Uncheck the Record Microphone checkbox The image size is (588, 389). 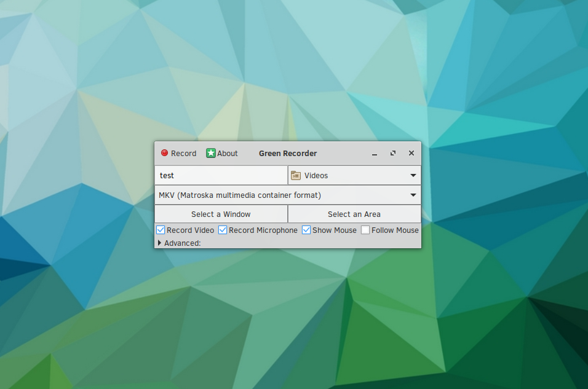223,230
